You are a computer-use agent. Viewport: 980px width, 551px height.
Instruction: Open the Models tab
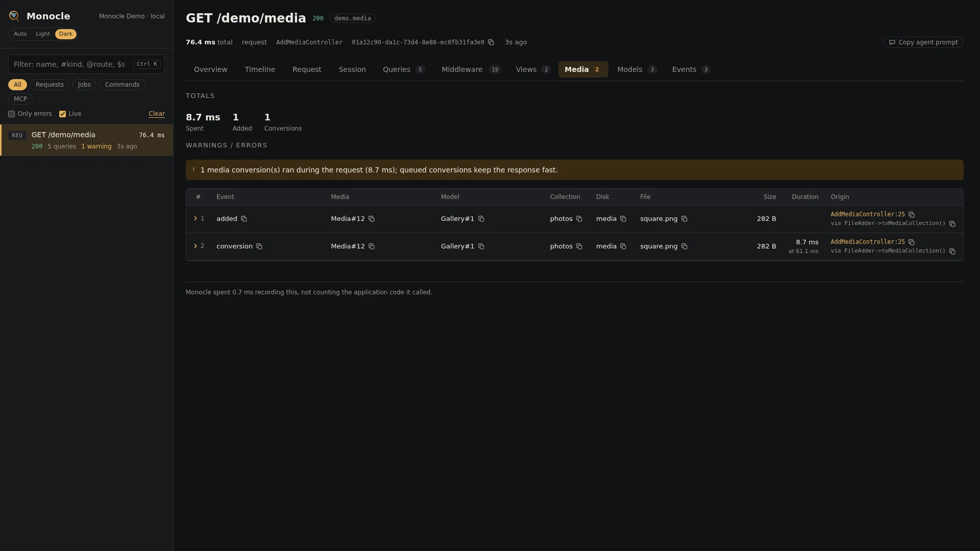636,69
